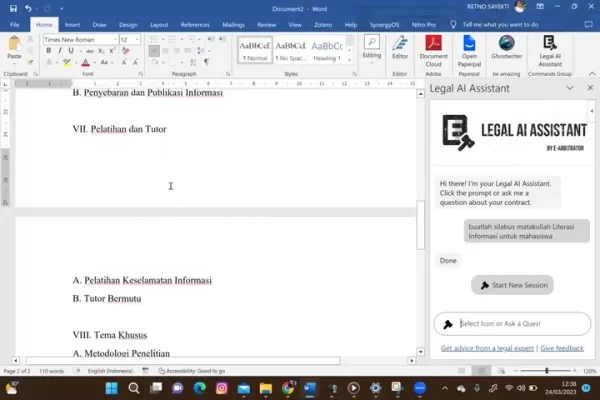The height and width of the screenshot is (400, 600).
Task: Open Legal AI Assistant from ribbon
Action: click(x=550, y=52)
